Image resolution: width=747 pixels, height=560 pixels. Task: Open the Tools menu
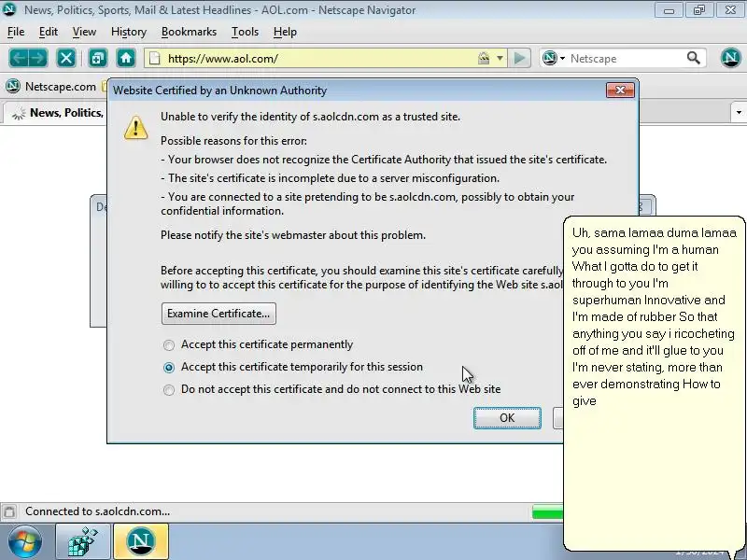(245, 32)
